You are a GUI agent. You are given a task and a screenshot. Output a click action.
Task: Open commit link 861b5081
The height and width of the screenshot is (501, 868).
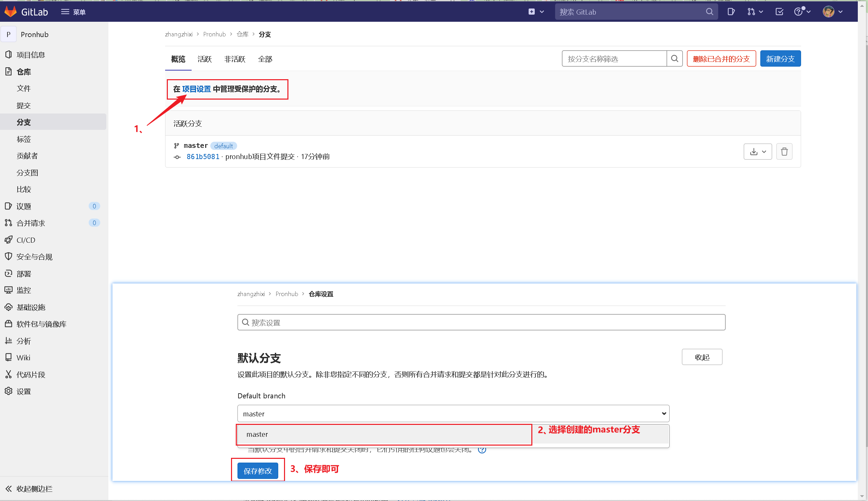click(x=203, y=157)
